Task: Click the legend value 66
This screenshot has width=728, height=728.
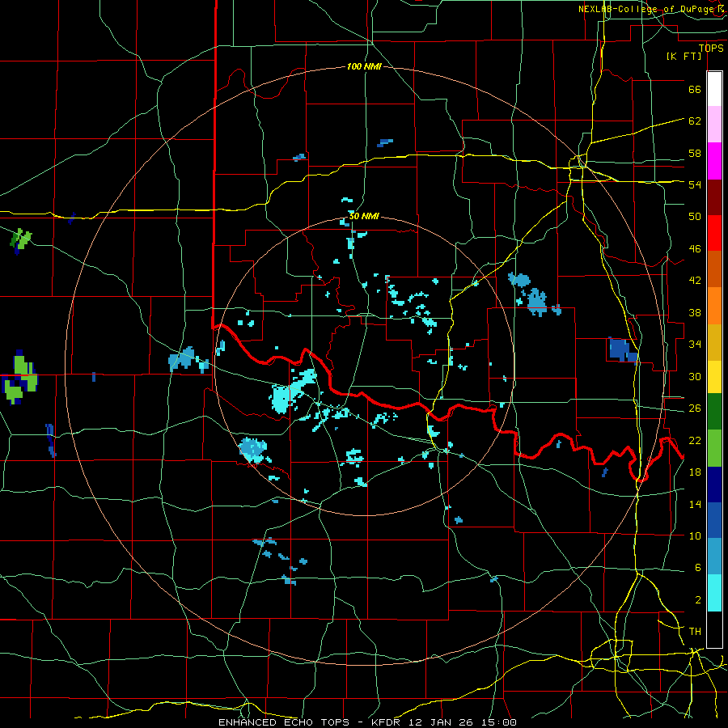Action: tap(695, 90)
